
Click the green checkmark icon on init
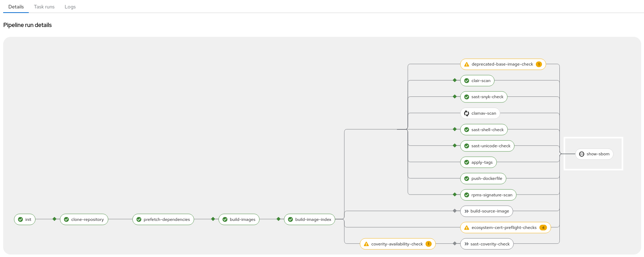tap(20, 219)
